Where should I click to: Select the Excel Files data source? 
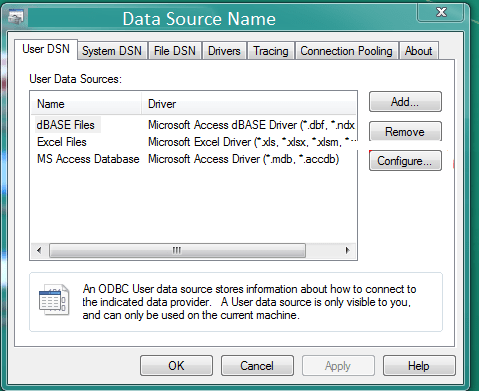62,142
